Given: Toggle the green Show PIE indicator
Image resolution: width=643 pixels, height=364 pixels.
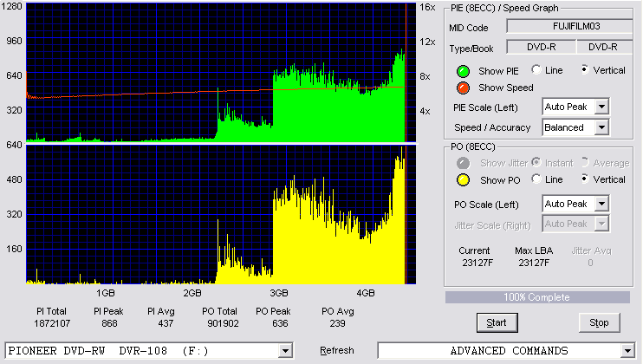Looking at the screenshot, I should pos(463,71).
